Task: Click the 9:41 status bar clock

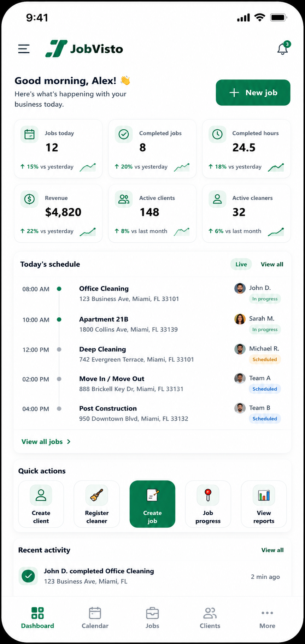Action: [x=37, y=18]
